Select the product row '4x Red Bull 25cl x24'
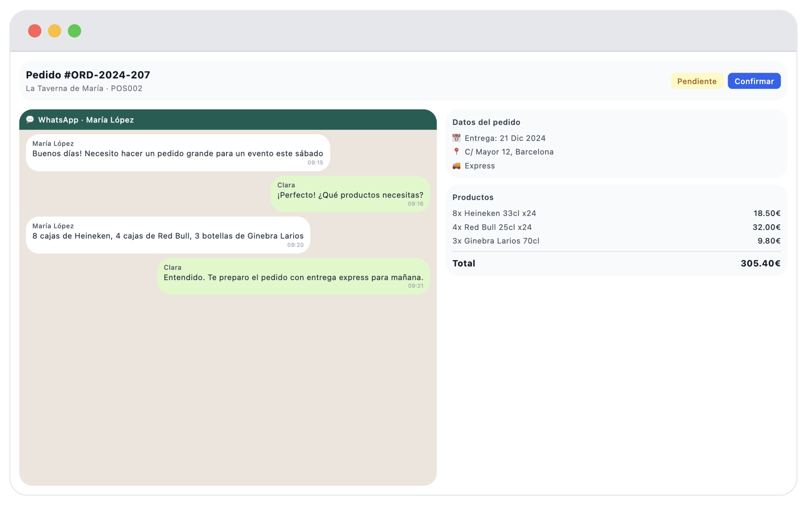This screenshot has height=509, width=812. pyautogui.click(x=616, y=227)
